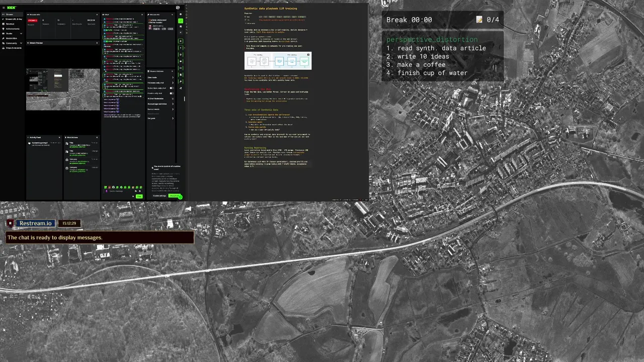Click the streamer avatar in Stream Info
The width and height of the screenshot is (644, 362).
click(150, 27)
